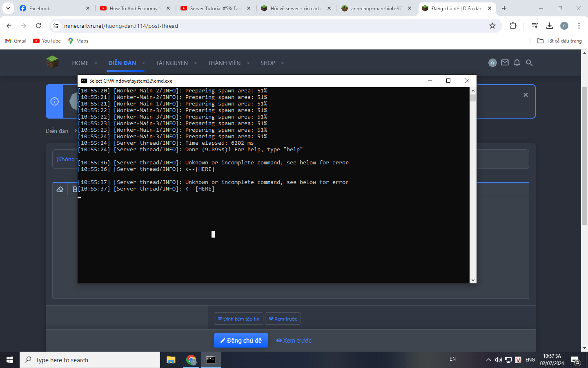Click the large Xem trước preview link
This screenshot has width=588, height=368.
[294, 341]
